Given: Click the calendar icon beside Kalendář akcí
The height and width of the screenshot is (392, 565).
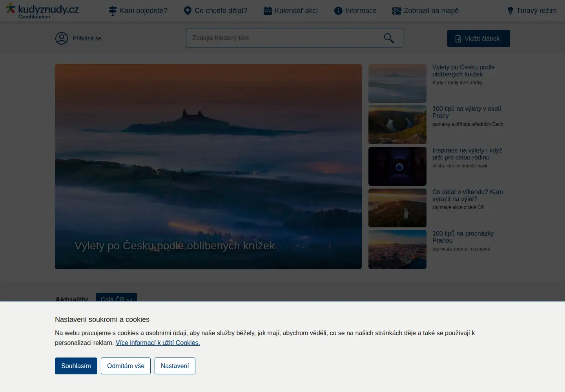Looking at the screenshot, I should [x=268, y=11].
